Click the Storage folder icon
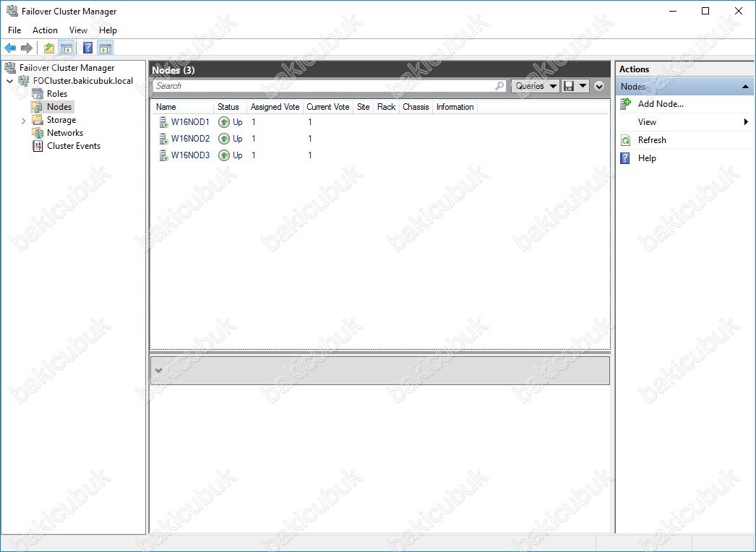Viewport: 756px width, 552px height. coord(37,119)
